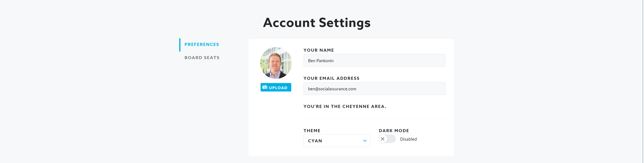Switch to the Preferences tab
The height and width of the screenshot is (163, 644).
click(201, 44)
